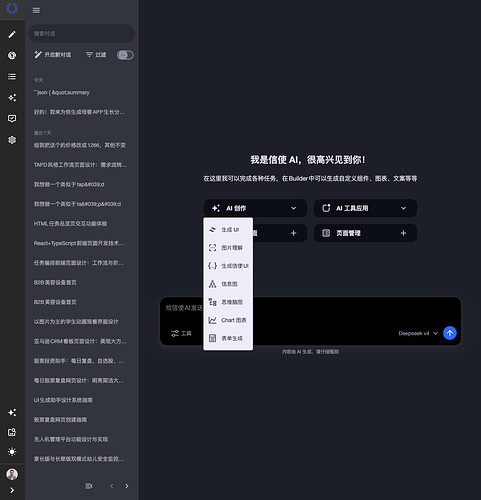Select 图片理解 from the dropdown menu
Viewport: 481px width, 500px height.
click(x=228, y=248)
